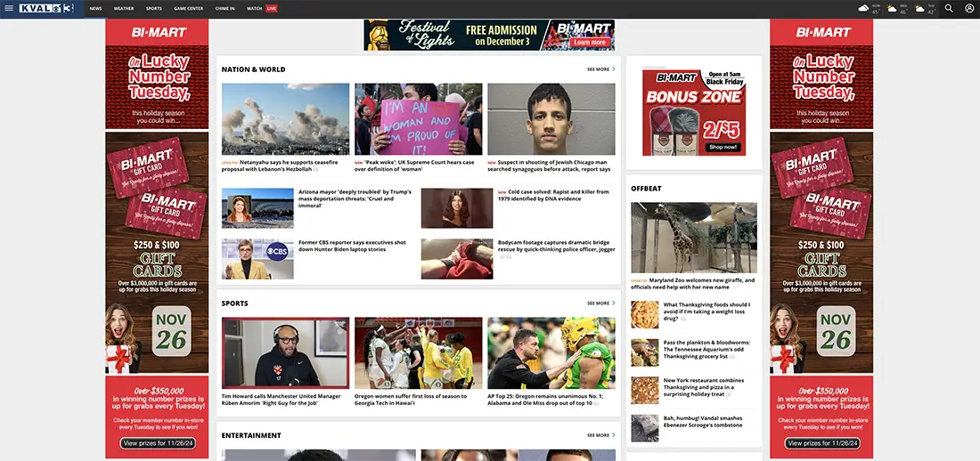Screen dimensions: 980x461
Task: Open Thanksgiving foods weight loss drug headline
Action: [x=706, y=311]
